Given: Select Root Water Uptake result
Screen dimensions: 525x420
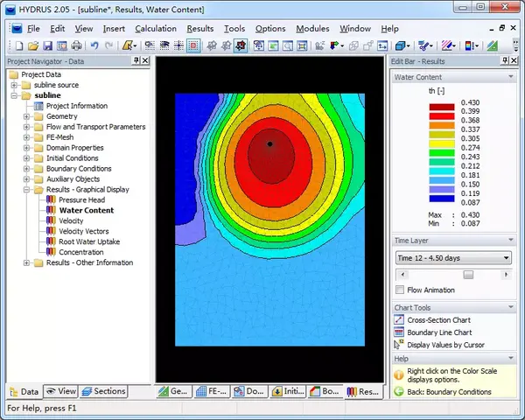Looking at the screenshot, I should pyautogui.click(x=89, y=241).
